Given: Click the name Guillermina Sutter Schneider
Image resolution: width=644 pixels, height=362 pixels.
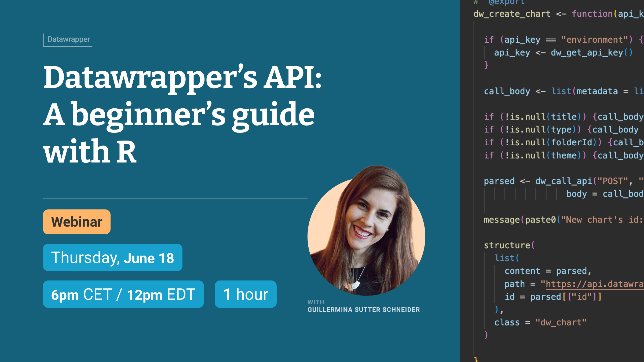Looking at the screenshot, I should tap(364, 310).
